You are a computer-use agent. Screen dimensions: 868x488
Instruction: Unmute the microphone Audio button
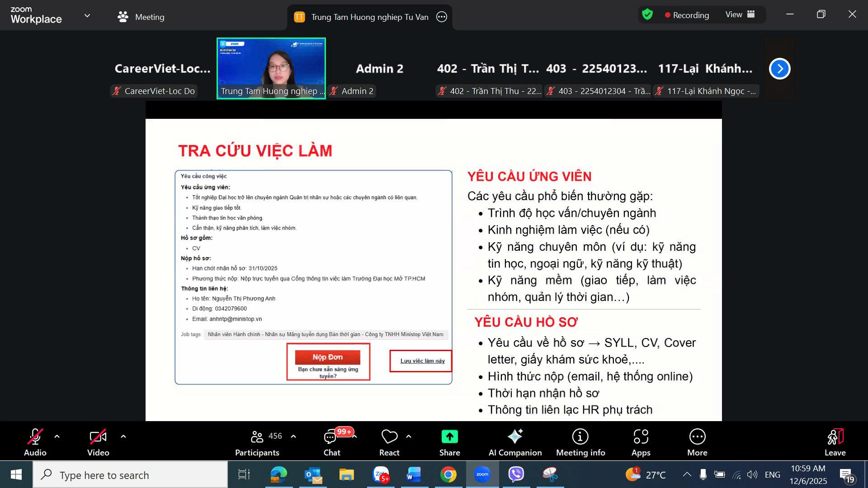pos(35,441)
